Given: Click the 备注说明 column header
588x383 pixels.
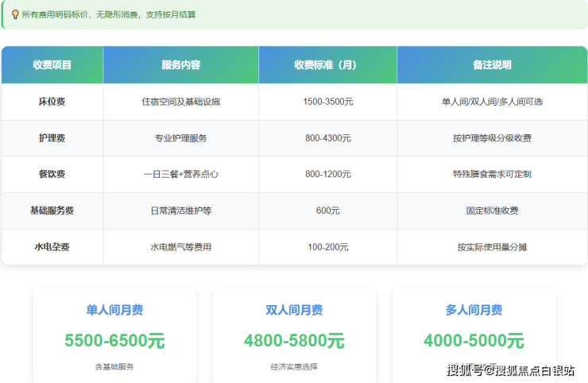Looking at the screenshot, I should click(492, 65).
